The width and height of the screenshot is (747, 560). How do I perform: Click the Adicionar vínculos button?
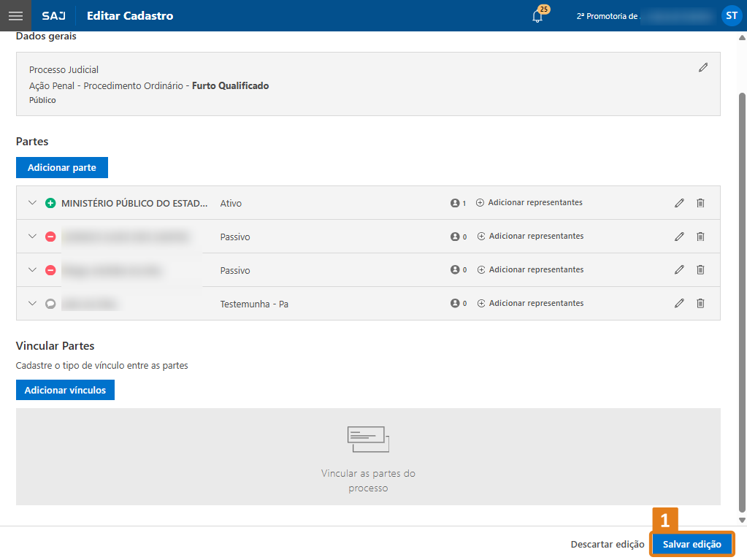(65, 390)
